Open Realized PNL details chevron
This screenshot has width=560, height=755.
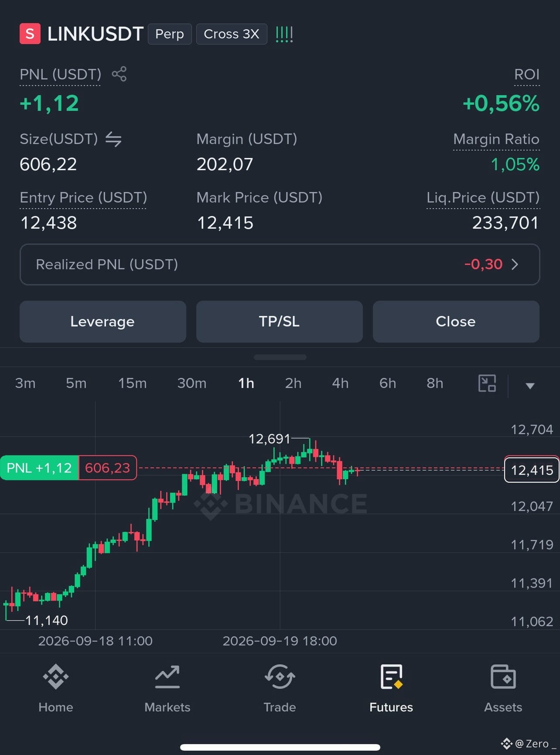[515, 264]
